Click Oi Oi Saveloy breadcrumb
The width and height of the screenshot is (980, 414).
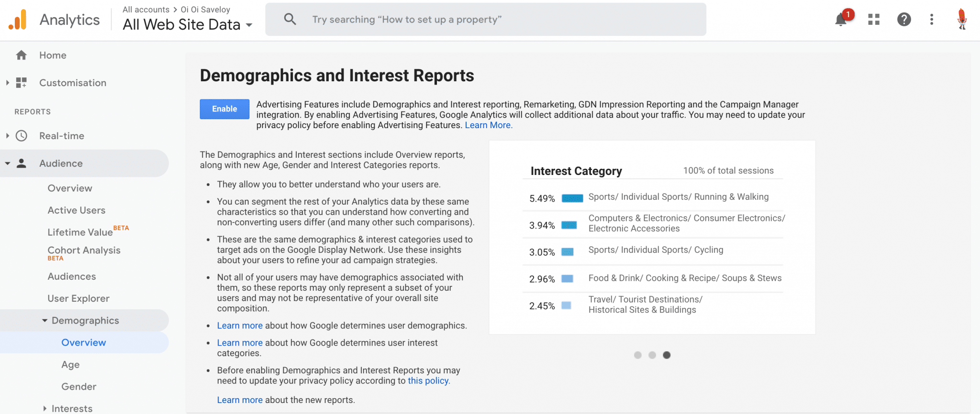(205, 10)
